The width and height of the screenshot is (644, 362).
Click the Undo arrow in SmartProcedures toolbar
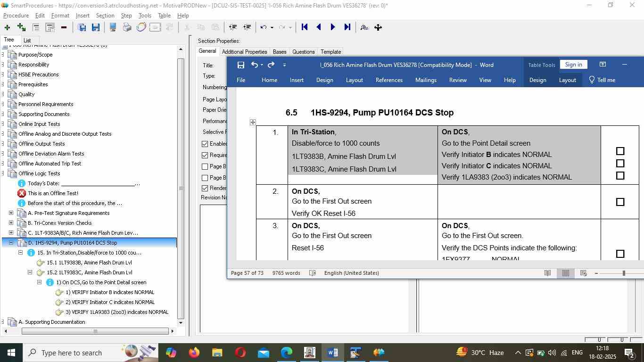point(264,27)
